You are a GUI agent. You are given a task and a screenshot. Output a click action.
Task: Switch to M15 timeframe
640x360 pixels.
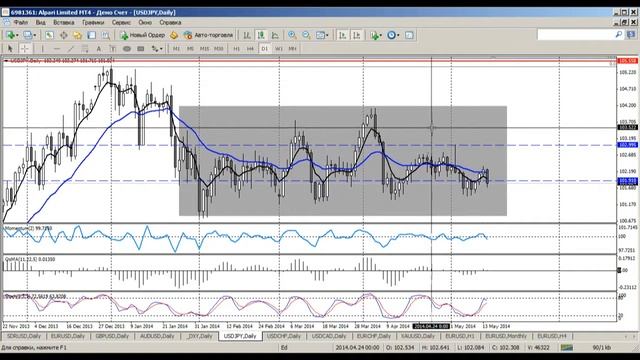[204, 49]
